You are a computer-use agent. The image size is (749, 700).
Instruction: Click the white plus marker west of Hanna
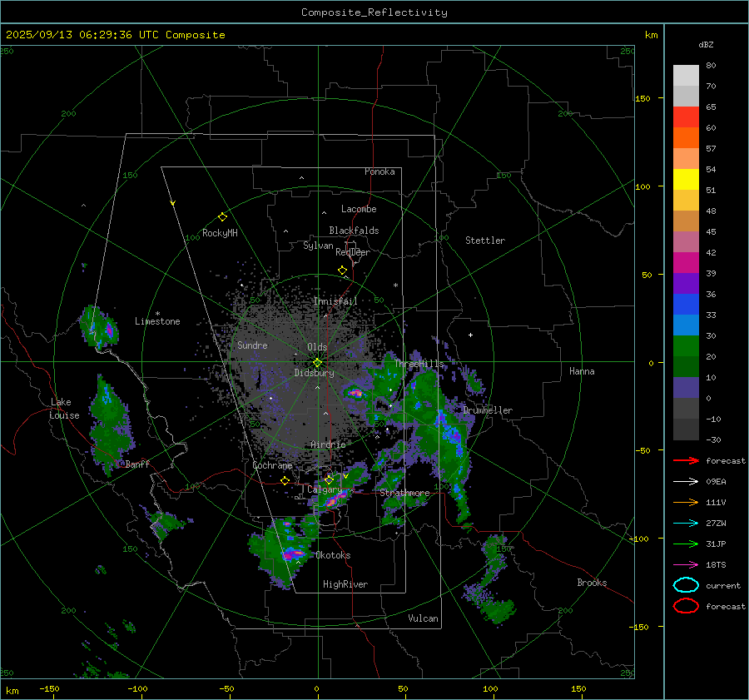[x=470, y=335]
